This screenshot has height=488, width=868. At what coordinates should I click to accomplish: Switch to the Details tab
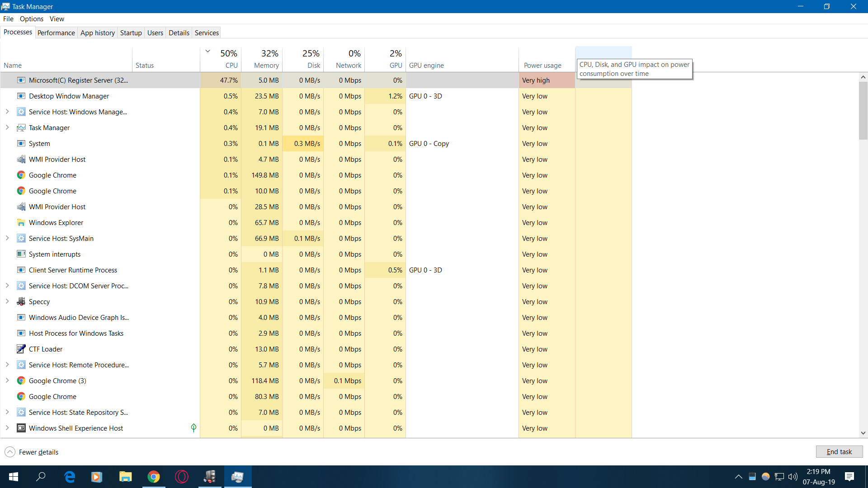point(179,33)
